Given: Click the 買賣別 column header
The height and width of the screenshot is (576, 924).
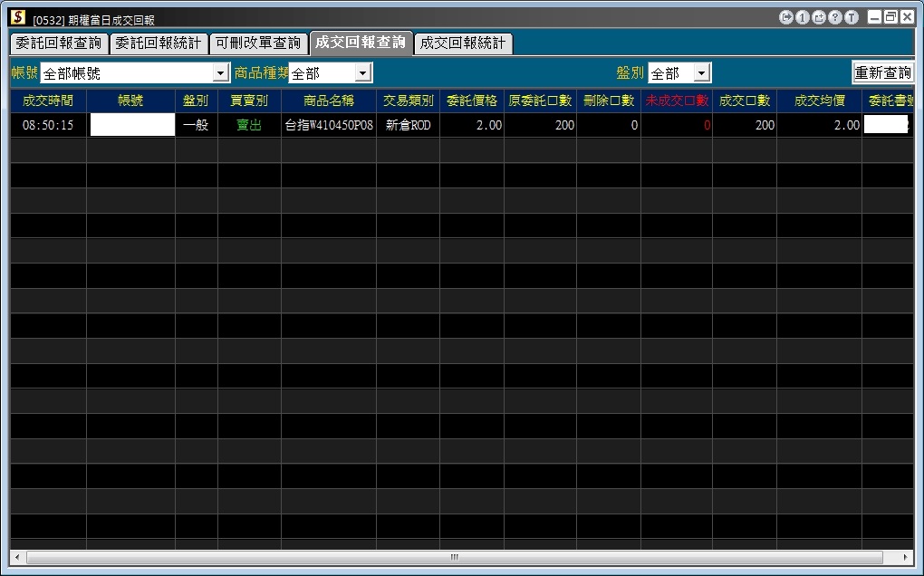Looking at the screenshot, I should coord(249,101).
